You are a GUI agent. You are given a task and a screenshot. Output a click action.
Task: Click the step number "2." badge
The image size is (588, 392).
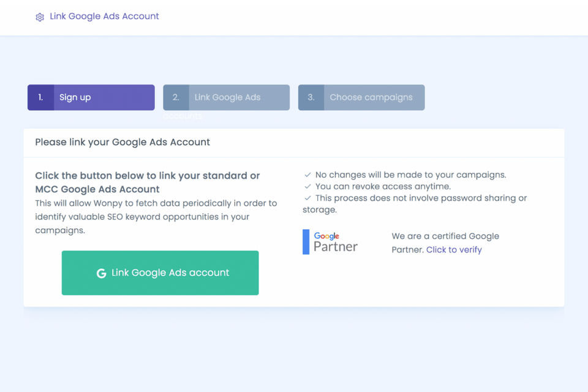[x=176, y=97]
